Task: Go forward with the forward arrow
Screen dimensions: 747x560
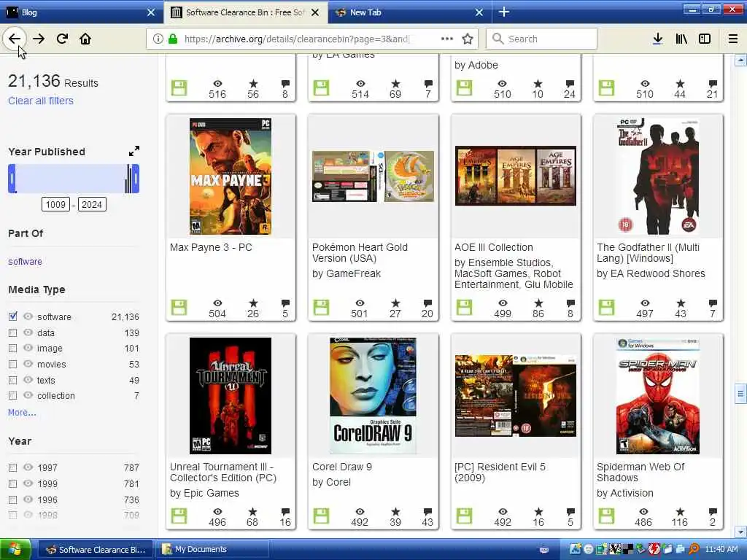Action: click(39, 39)
